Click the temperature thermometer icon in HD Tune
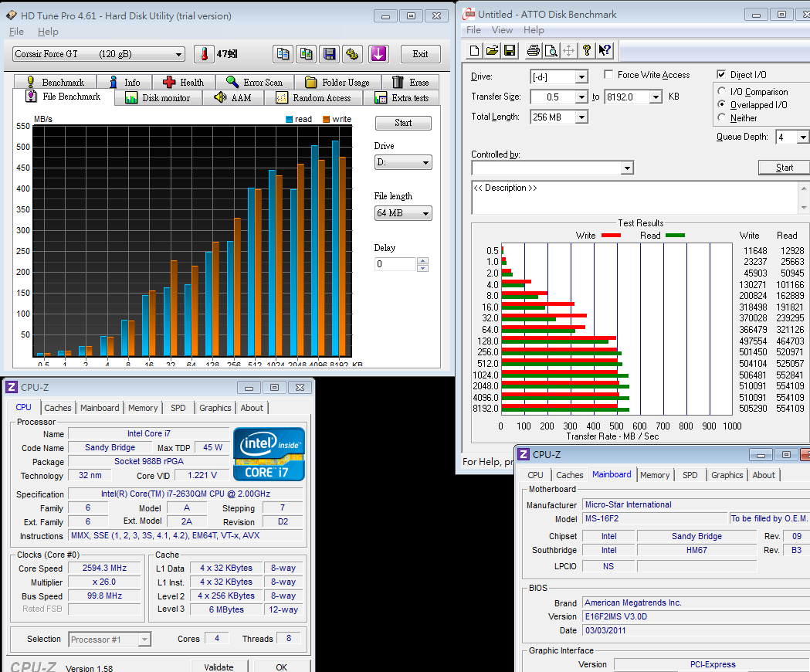The width and height of the screenshot is (810, 672). 205,54
